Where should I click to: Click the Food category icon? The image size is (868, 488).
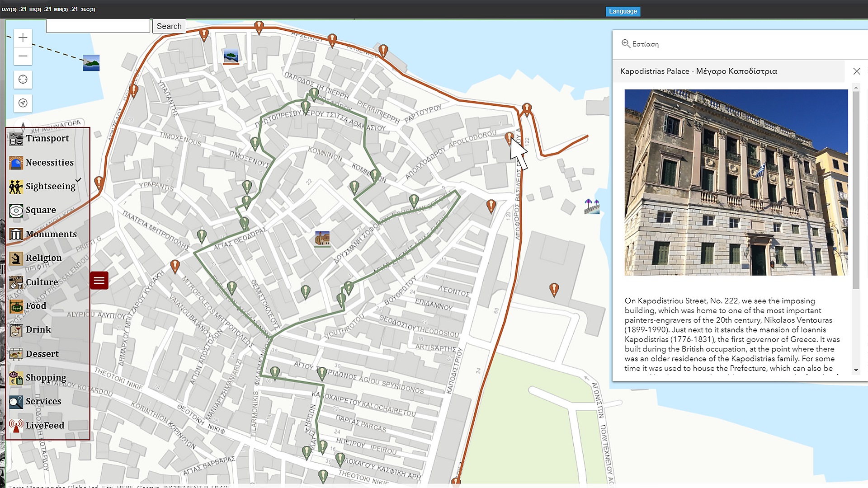(x=16, y=306)
